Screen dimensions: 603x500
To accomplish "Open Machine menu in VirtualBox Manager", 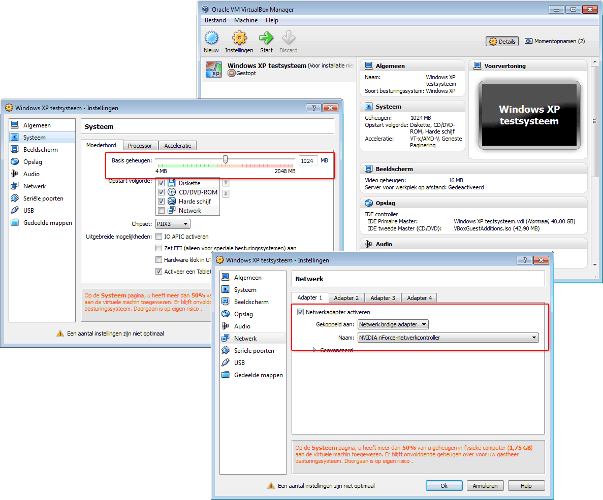I will 246,20.
